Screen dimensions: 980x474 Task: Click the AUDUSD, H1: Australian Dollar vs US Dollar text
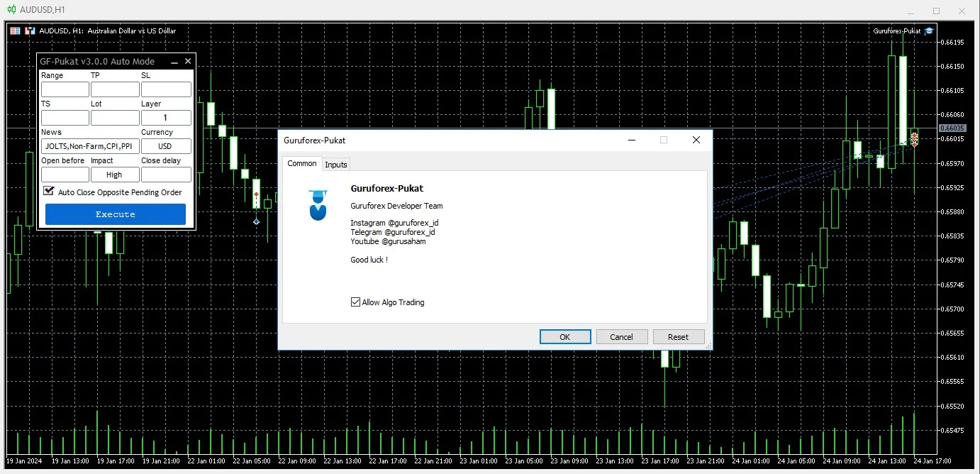108,31
